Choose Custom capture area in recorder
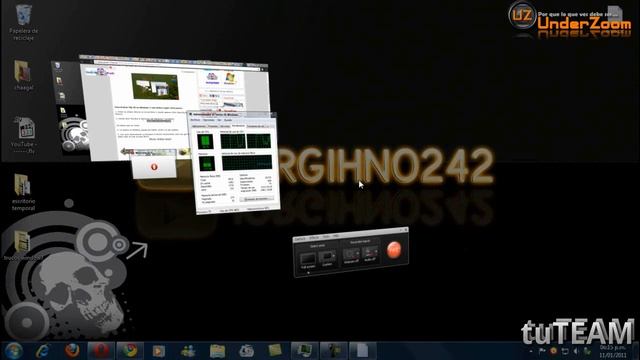The width and height of the screenshot is (640, 360). click(x=327, y=258)
